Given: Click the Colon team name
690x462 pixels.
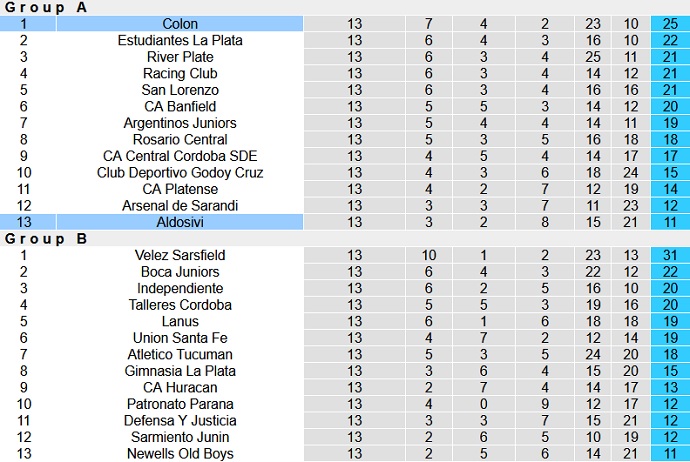Looking at the screenshot, I should click(x=180, y=24).
